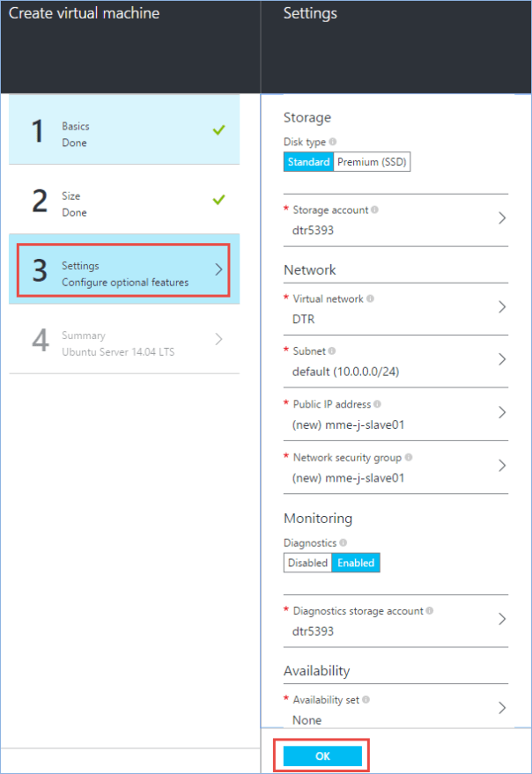Set Diagnostics to Disabled
The width and height of the screenshot is (532, 774).
coord(307,563)
